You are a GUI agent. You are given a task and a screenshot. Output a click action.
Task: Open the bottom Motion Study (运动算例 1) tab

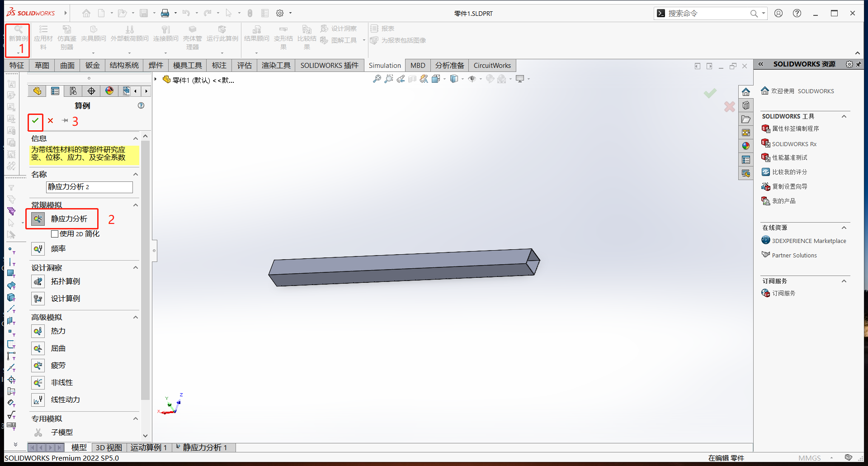click(148, 447)
